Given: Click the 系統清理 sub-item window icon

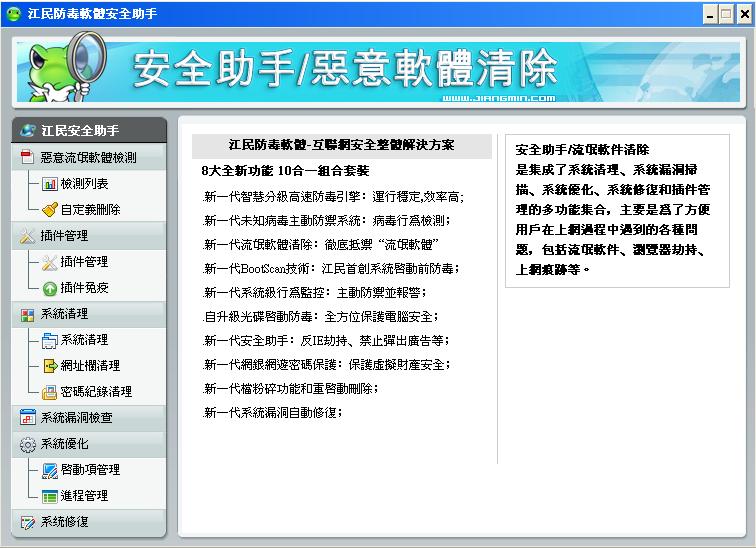Looking at the screenshot, I should click(49, 340).
